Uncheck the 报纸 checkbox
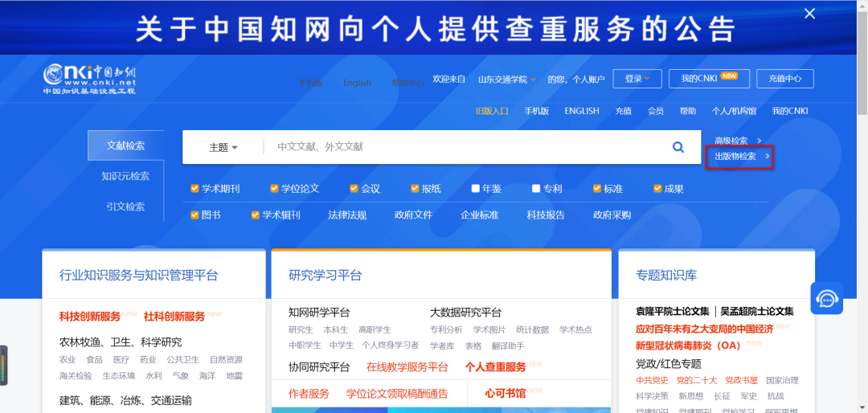 (415, 189)
